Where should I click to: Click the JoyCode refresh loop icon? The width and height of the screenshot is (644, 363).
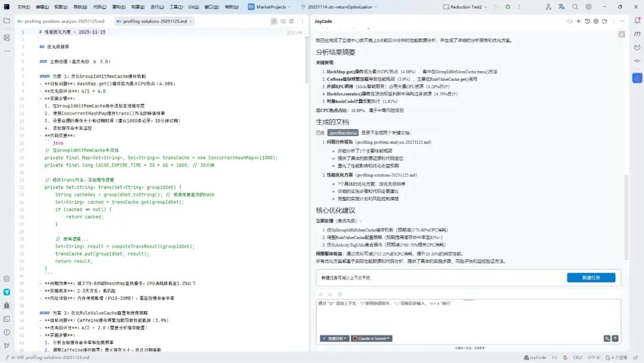point(569,21)
